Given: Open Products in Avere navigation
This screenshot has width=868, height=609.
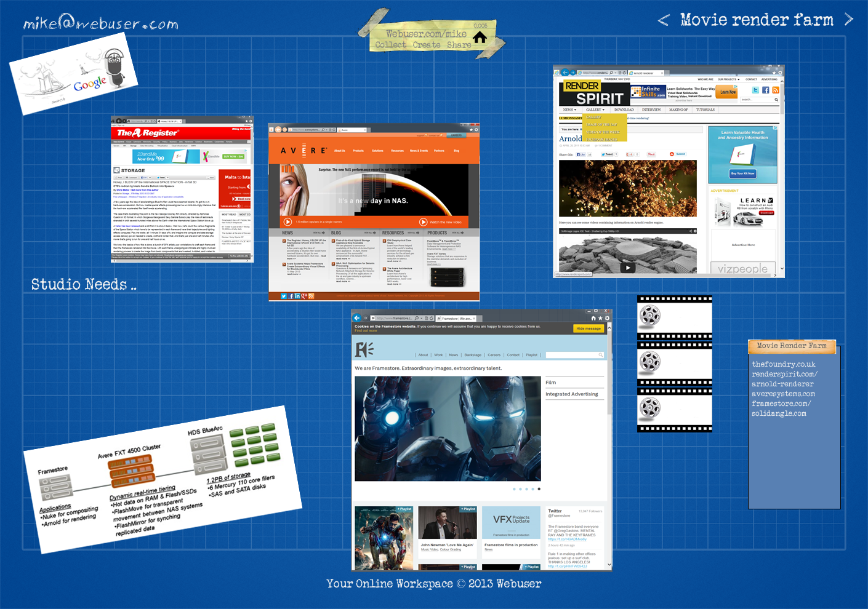Looking at the screenshot, I should tap(358, 151).
